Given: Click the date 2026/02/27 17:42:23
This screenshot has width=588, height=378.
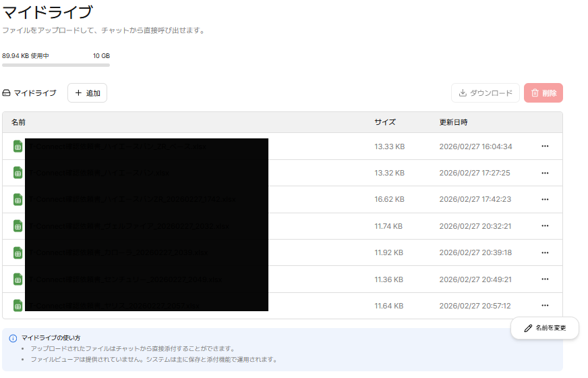Looking at the screenshot, I should point(475,199).
